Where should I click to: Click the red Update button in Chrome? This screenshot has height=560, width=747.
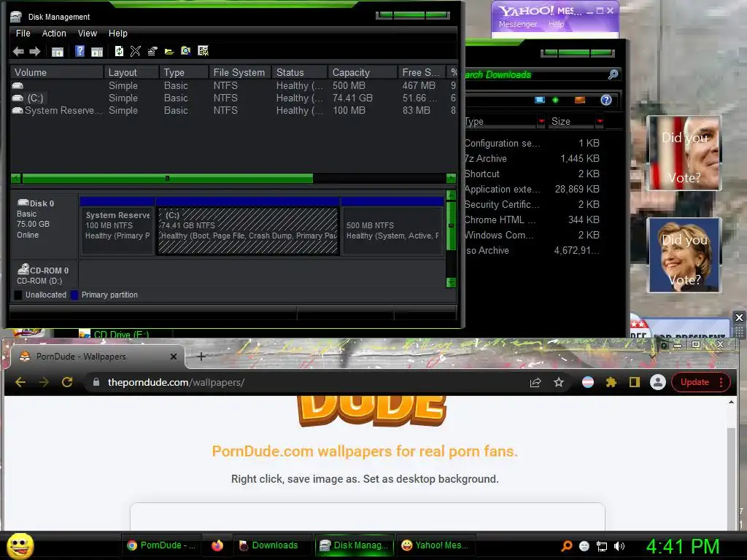694,382
